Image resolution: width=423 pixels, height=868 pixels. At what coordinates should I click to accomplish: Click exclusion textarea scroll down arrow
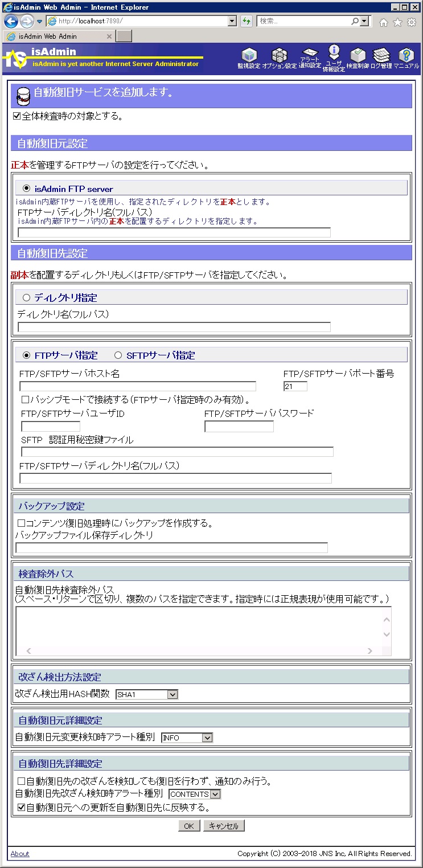(x=387, y=634)
